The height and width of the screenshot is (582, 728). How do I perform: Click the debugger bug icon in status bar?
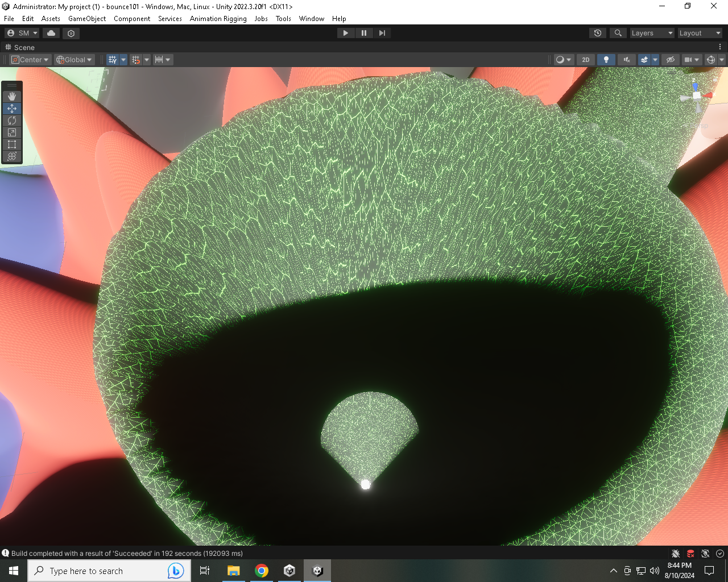(675, 553)
